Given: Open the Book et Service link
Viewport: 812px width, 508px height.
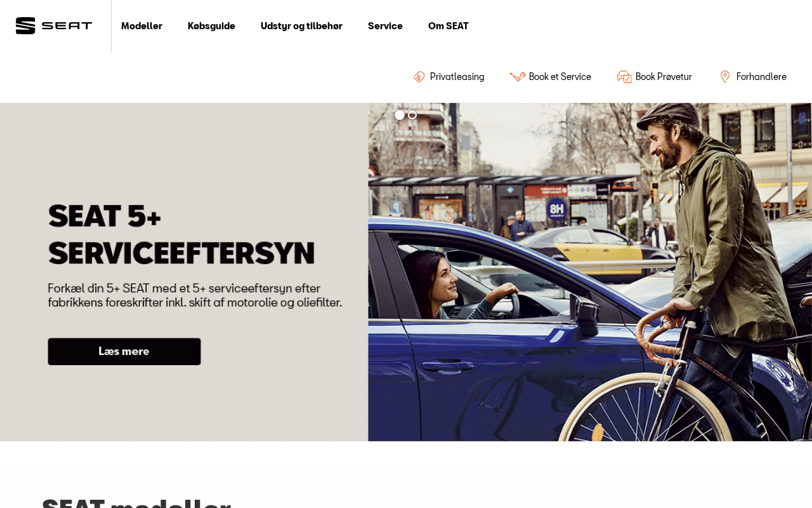Looking at the screenshot, I should [560, 77].
